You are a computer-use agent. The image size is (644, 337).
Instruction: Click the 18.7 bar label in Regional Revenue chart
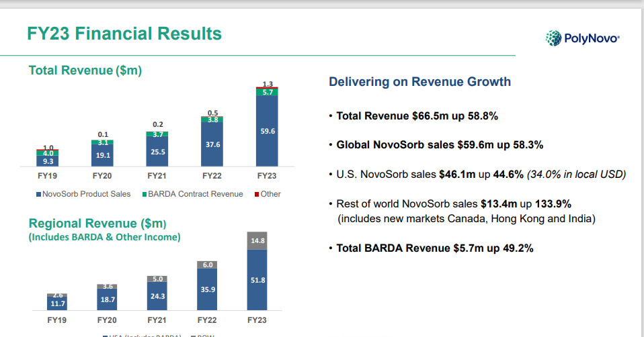click(108, 299)
